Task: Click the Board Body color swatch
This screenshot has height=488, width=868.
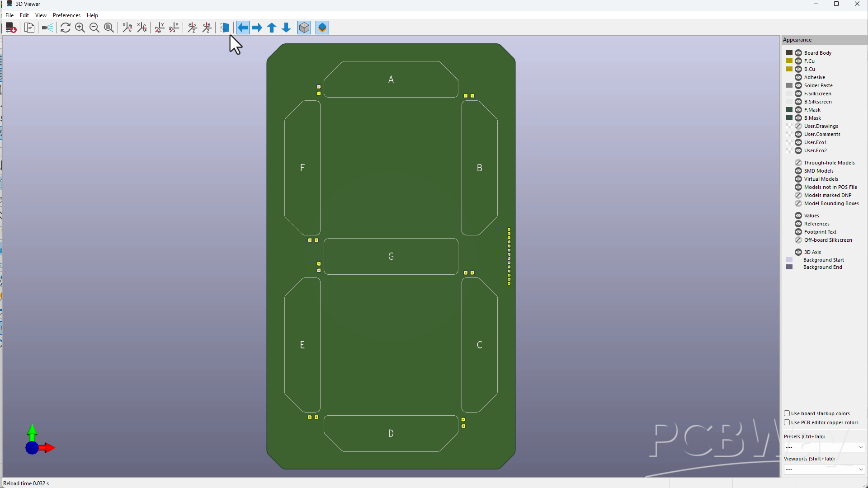Action: tap(789, 53)
